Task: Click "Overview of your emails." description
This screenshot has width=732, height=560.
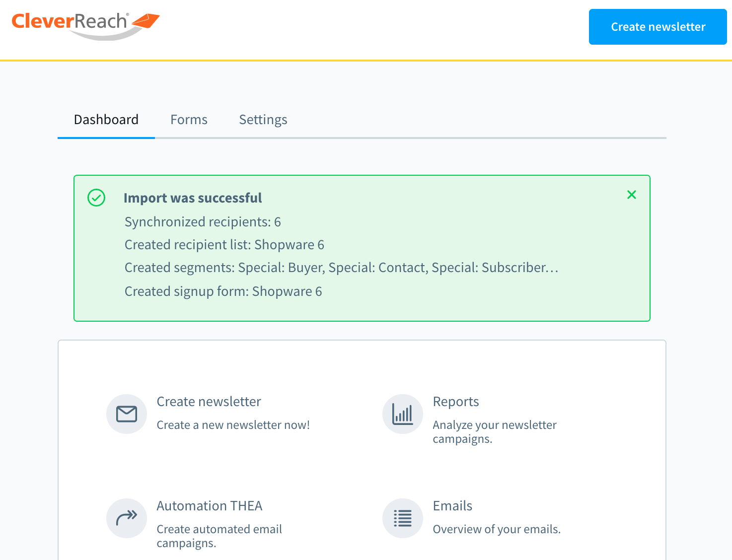Action: 496,529
